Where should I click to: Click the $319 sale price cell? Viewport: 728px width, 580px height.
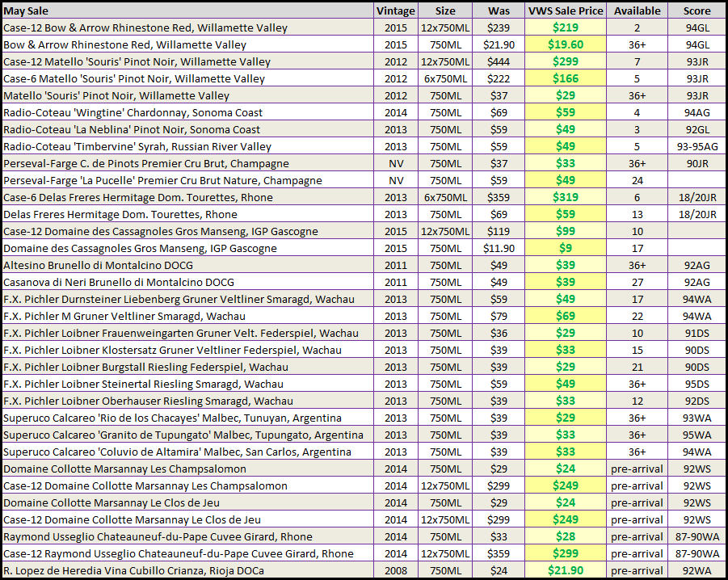tap(566, 197)
